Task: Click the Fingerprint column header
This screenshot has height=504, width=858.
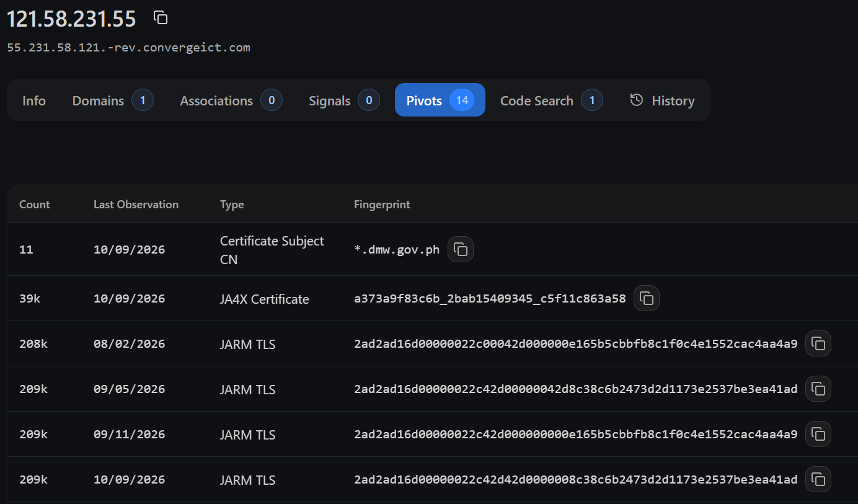Action: point(382,205)
